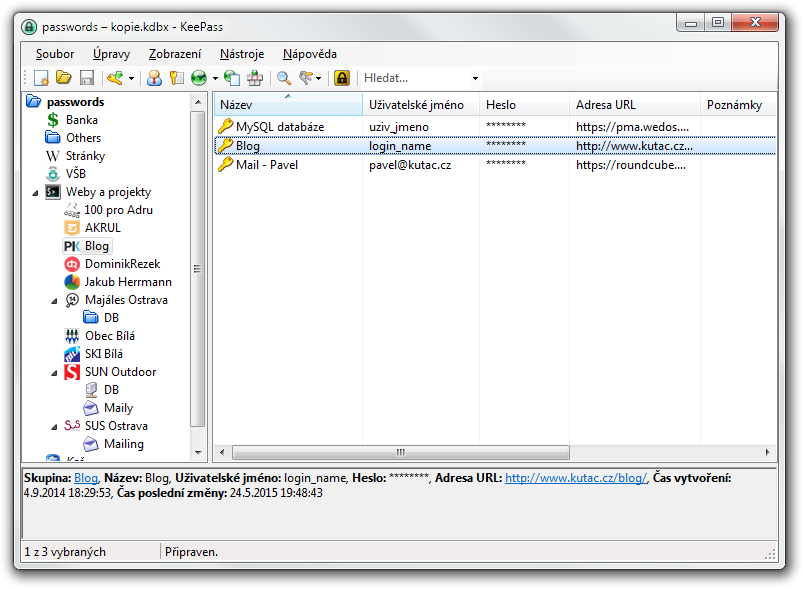
Task: Open the Nástroje menu
Action: [x=242, y=54]
